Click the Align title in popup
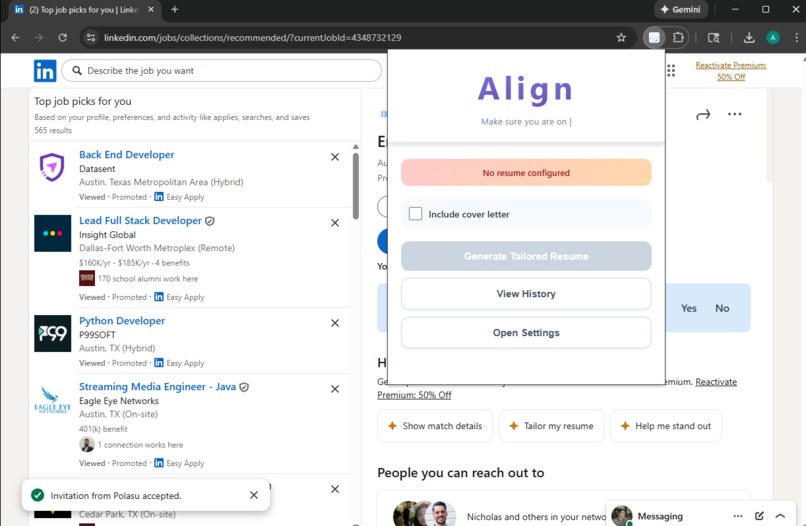This screenshot has width=806, height=526. (526, 89)
